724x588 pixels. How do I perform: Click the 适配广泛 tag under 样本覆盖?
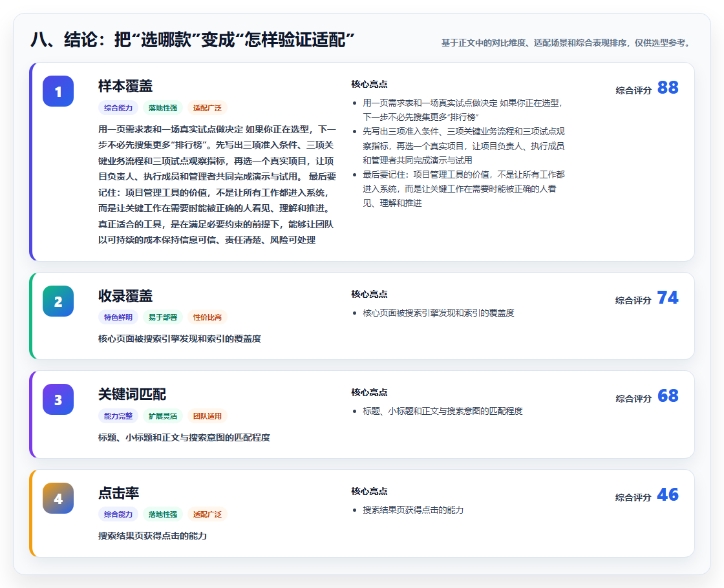(208, 108)
